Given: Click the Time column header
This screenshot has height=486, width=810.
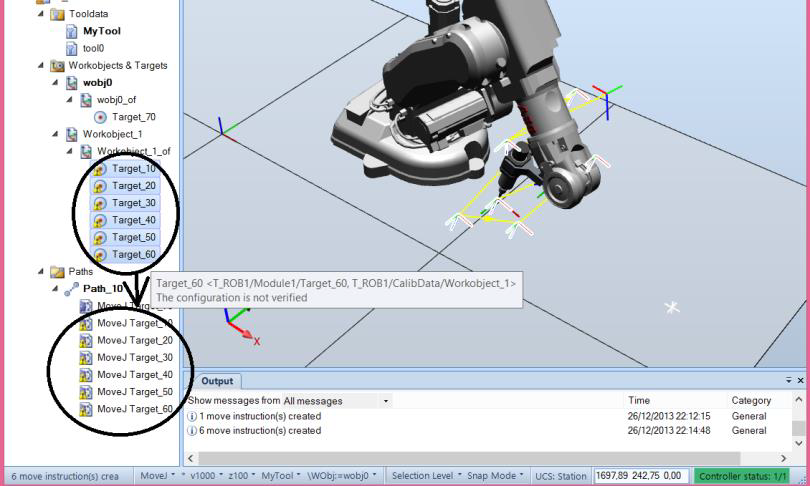Looking at the screenshot, I should [639, 400].
